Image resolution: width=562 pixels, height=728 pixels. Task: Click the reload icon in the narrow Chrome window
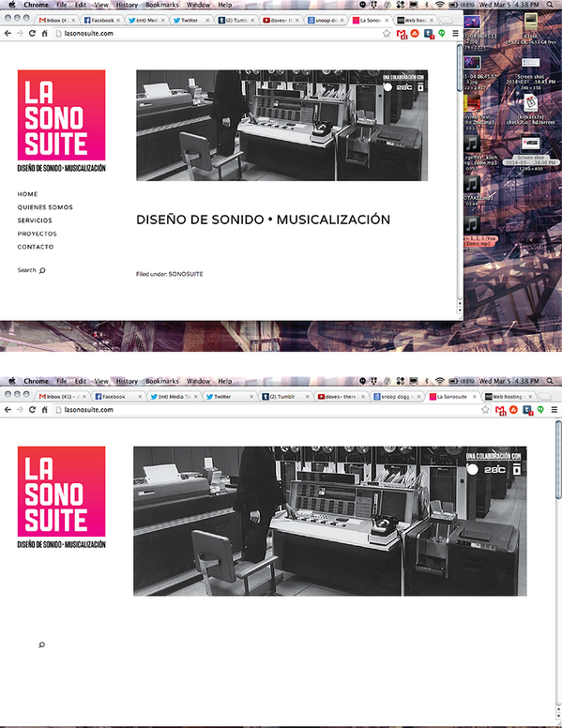click(x=32, y=34)
